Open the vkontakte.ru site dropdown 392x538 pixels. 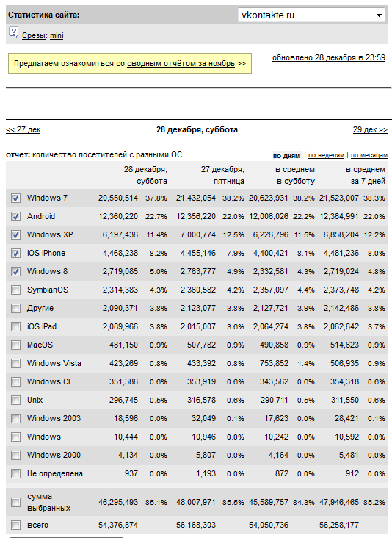click(311, 15)
